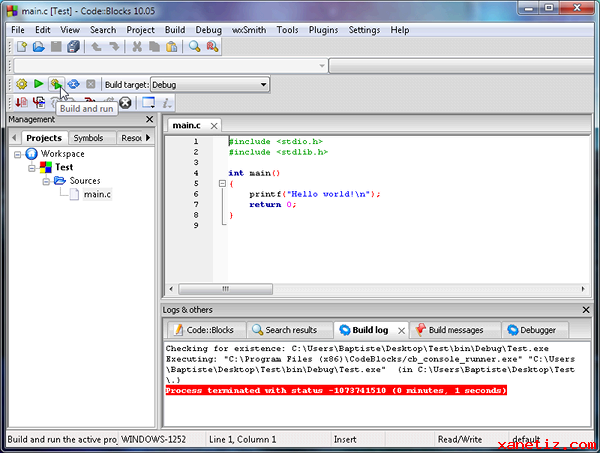
Task: Open a file with the folder icon
Action: (38, 47)
